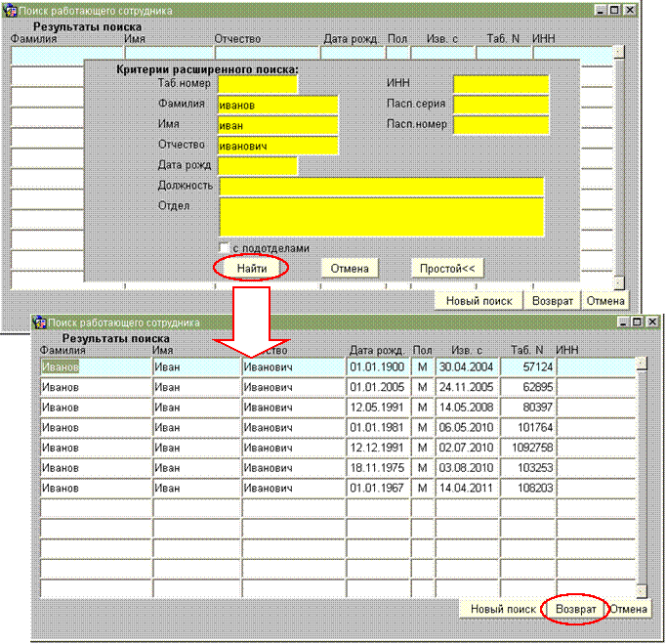Minimize the front results window
The height and width of the screenshot is (644, 666).
[623, 322]
